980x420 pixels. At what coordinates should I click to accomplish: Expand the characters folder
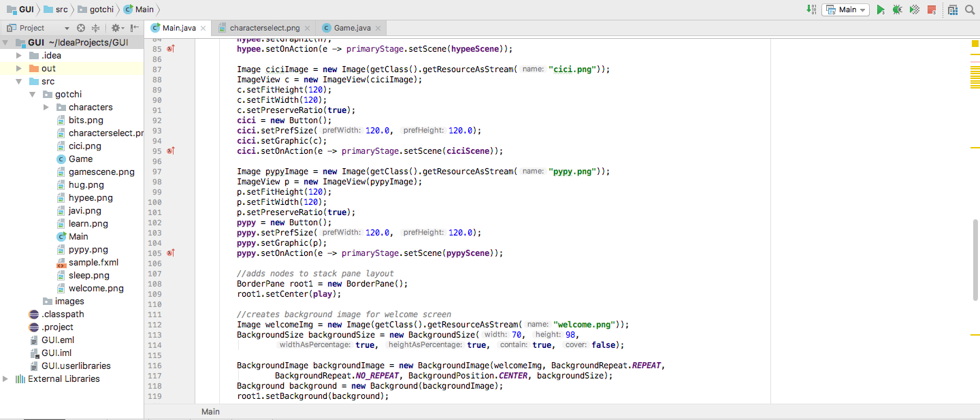click(x=46, y=107)
